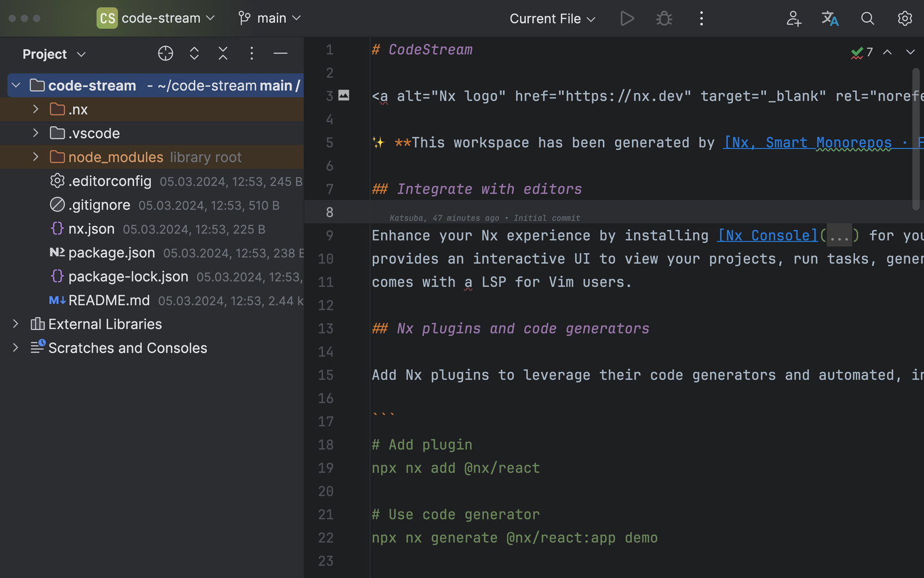The width and height of the screenshot is (924, 578).
Task: Select node_modules library root
Action: pos(152,157)
